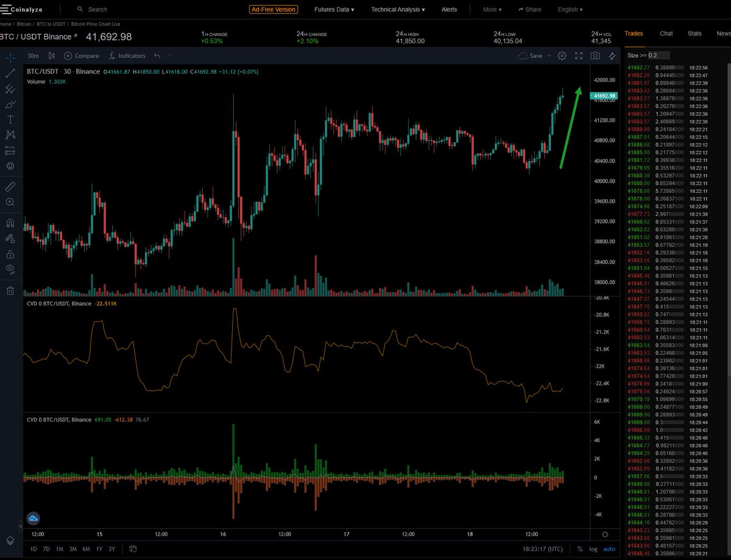This screenshot has height=560, width=731.
Task: Click the 41692.98 price label on axis
Action: coord(604,96)
